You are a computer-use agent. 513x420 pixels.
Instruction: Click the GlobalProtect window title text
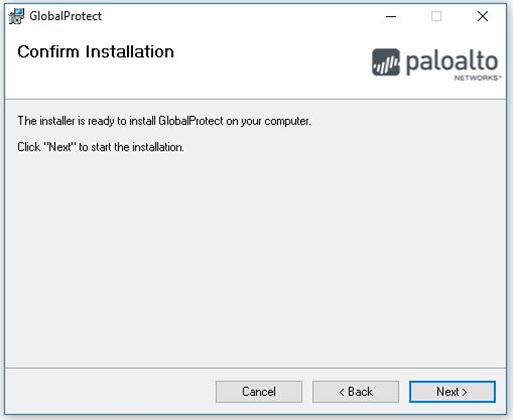pyautogui.click(x=65, y=16)
